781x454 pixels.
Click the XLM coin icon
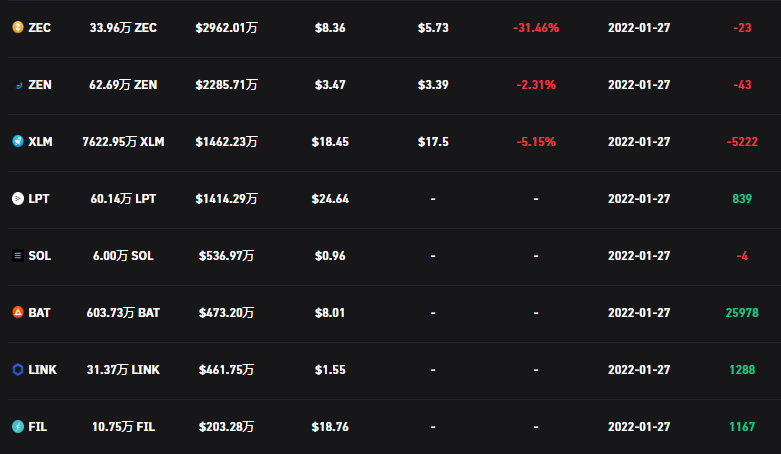click(x=17, y=142)
